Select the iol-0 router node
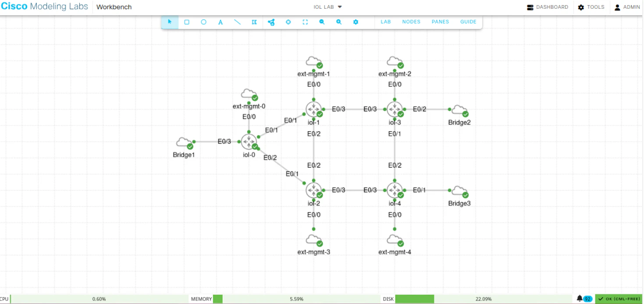The height and width of the screenshot is (304, 644). 249,142
